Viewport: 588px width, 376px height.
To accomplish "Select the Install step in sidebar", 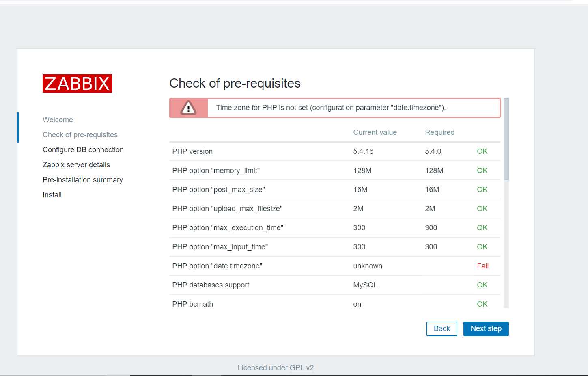I will coord(52,195).
